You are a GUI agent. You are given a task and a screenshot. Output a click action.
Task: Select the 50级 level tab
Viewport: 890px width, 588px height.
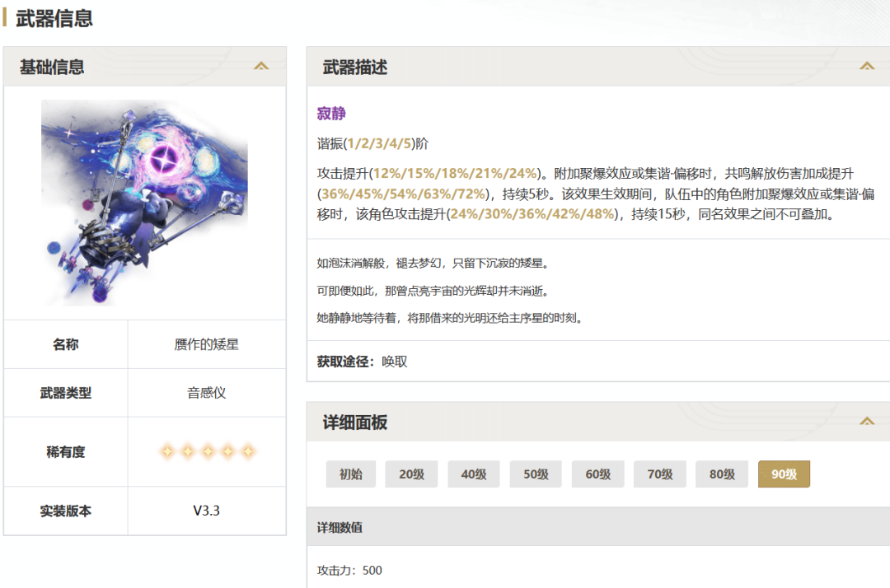click(536, 474)
